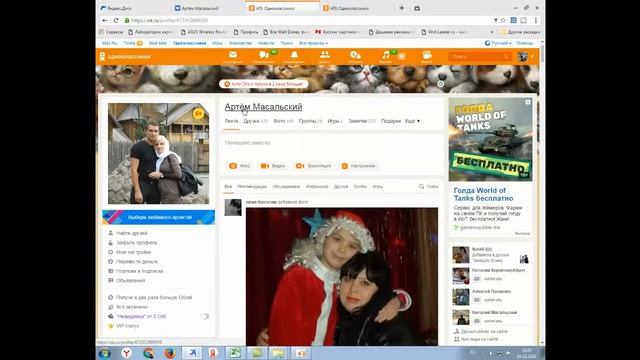Open Firefox from the taskbar
The width and height of the screenshot is (640, 360).
coord(170,353)
